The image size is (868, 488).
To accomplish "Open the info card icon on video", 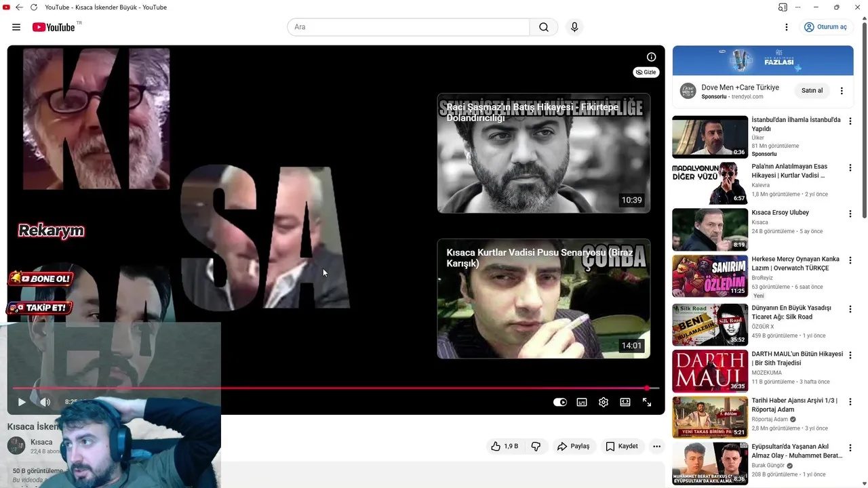I will coord(651,57).
